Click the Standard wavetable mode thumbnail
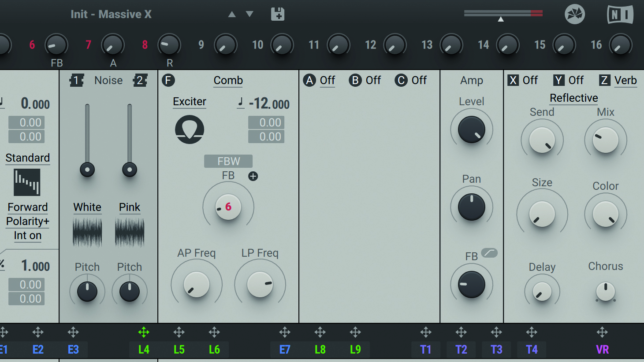Image resolution: width=644 pixels, height=362 pixels. click(27, 182)
